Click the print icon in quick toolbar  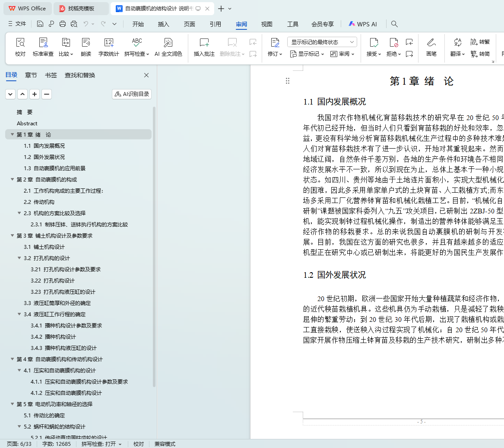(63, 24)
